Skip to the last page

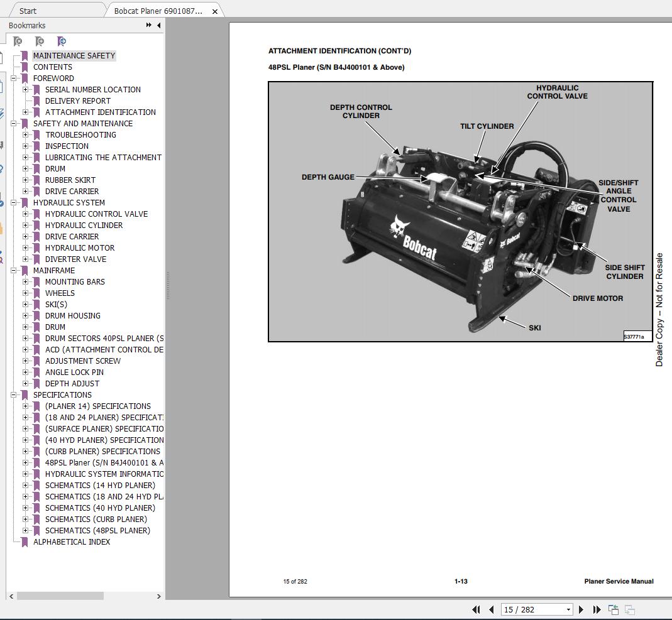596,609
